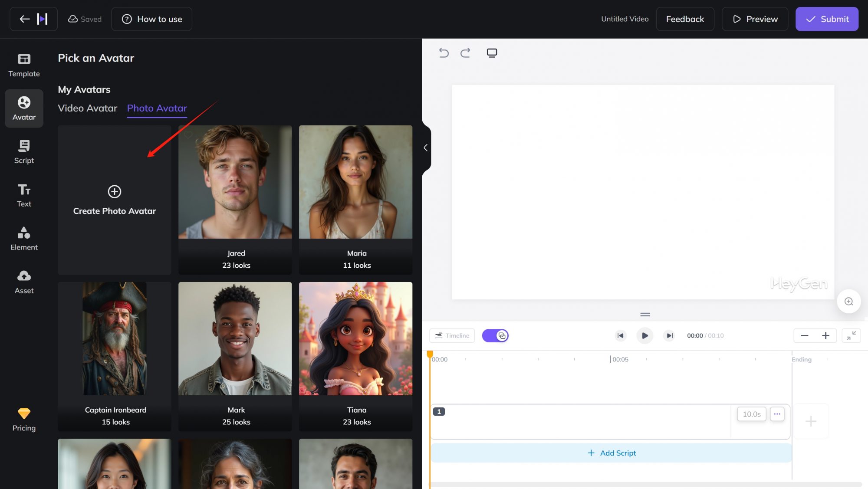
Task: Skip to the previous scene
Action: (x=621, y=336)
